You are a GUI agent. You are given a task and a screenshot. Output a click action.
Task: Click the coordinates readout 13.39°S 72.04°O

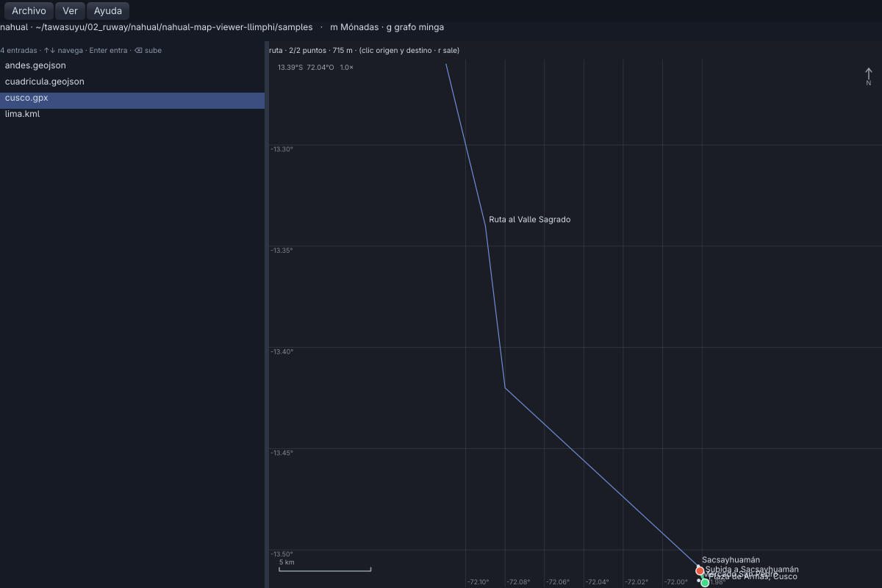[306, 68]
